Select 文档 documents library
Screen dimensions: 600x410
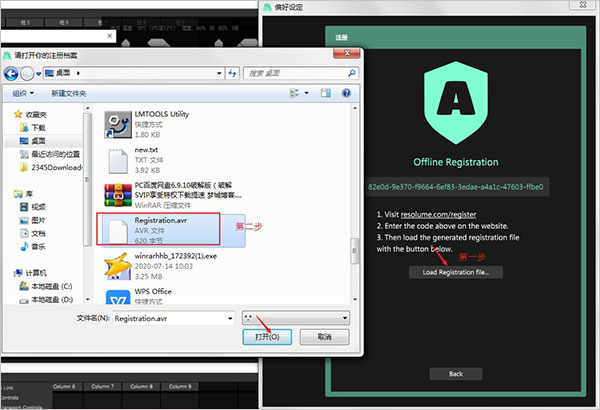pyautogui.click(x=33, y=234)
